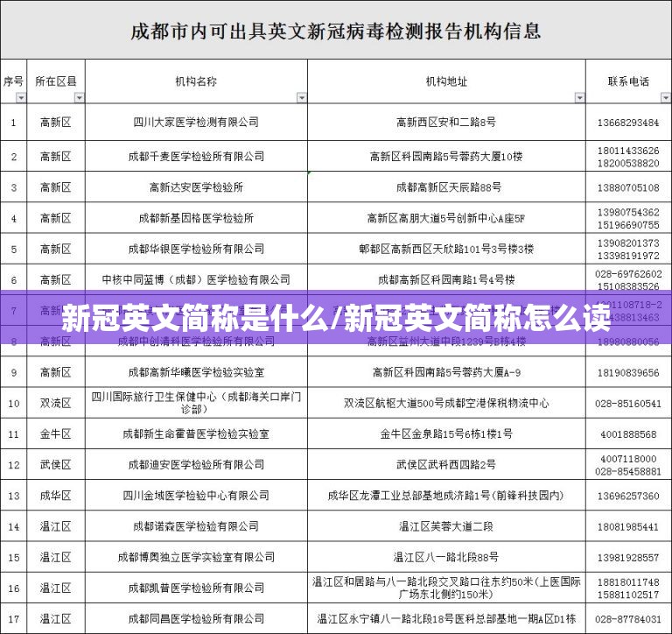The image size is (672, 634).
Task: Select address 温江区永宁镇八一路北段18号
Action: pyautogui.click(x=446, y=619)
